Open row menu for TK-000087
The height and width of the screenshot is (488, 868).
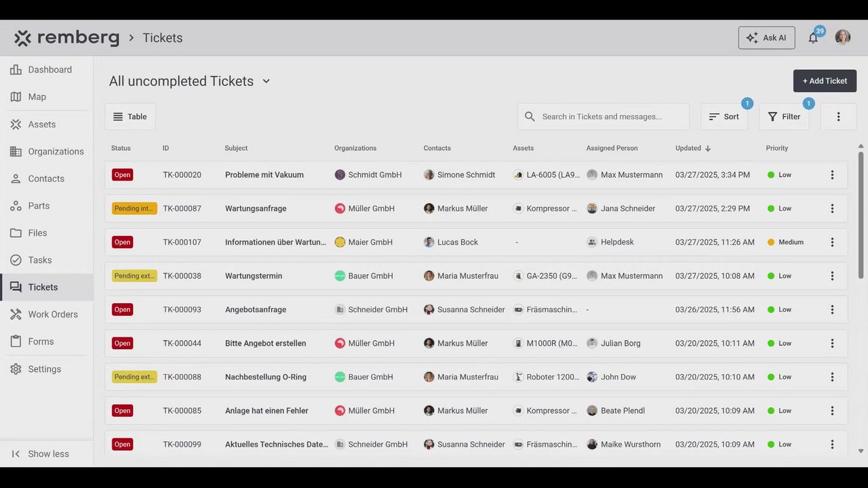click(x=832, y=209)
